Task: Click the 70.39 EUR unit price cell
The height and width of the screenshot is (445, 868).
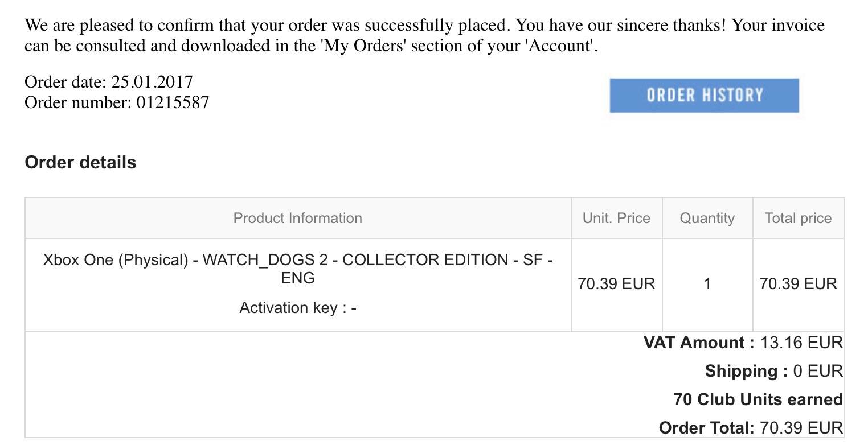Action: point(616,283)
